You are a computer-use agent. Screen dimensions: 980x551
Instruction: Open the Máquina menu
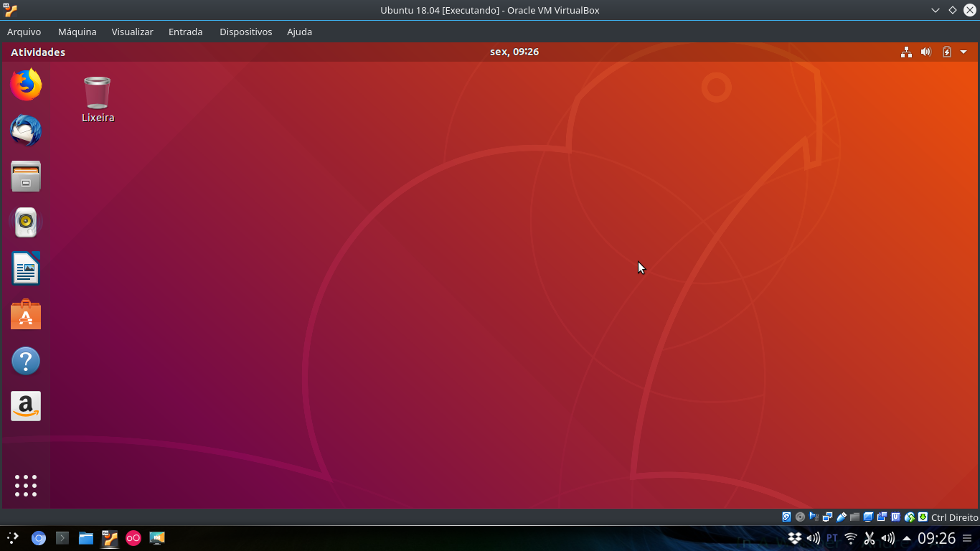[77, 32]
